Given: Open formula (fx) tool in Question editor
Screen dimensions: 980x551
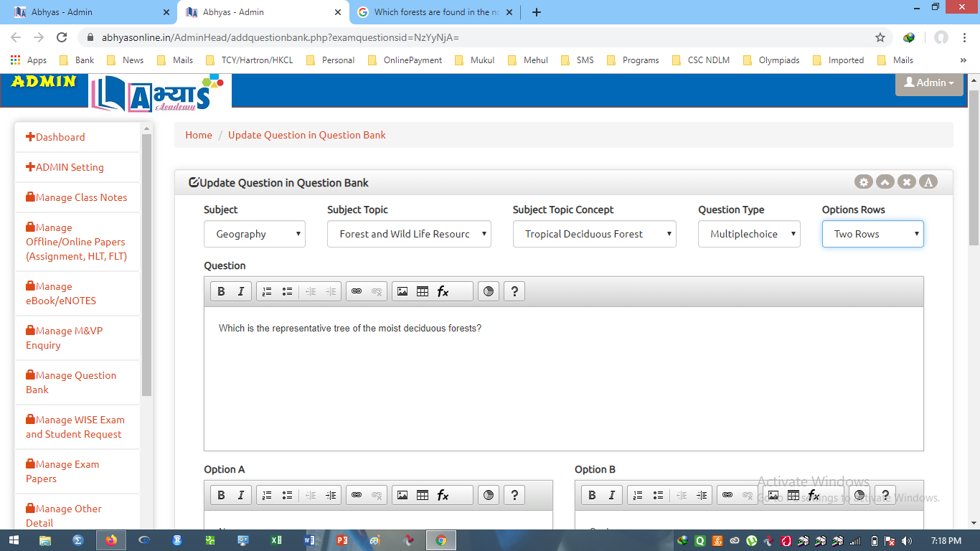Looking at the screenshot, I should click(443, 291).
